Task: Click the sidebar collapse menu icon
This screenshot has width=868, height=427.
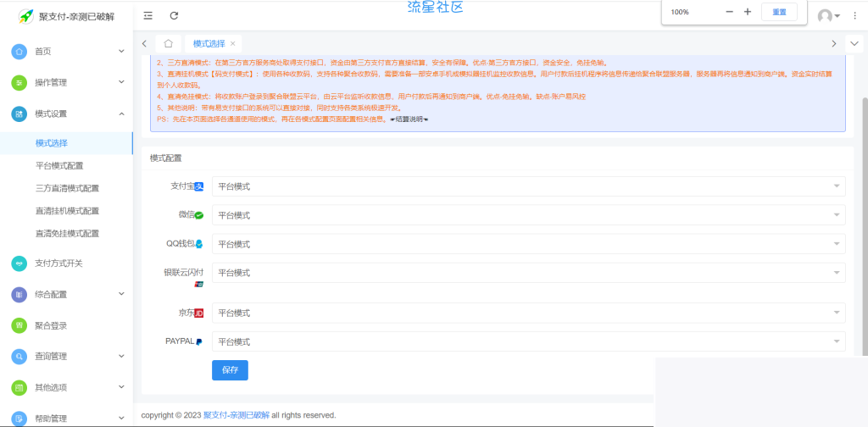Action: coord(148,15)
